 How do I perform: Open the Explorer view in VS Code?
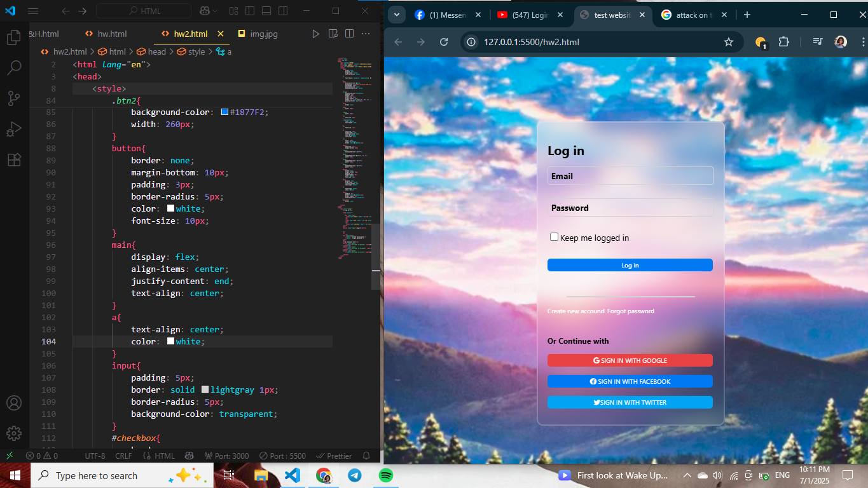[x=13, y=38]
